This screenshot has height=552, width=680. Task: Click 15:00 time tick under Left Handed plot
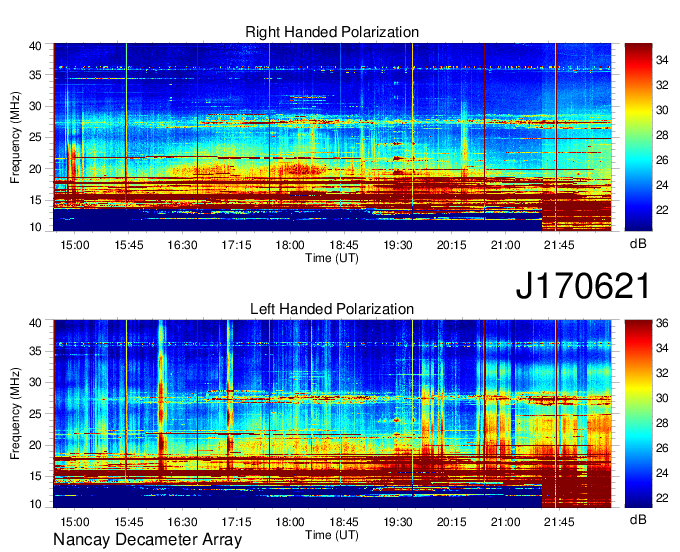point(75,522)
